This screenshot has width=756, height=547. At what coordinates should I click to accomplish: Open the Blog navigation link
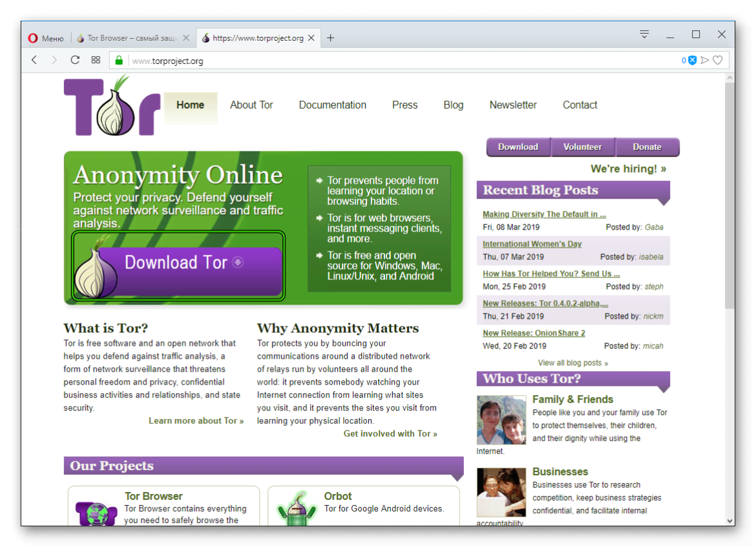pos(453,105)
